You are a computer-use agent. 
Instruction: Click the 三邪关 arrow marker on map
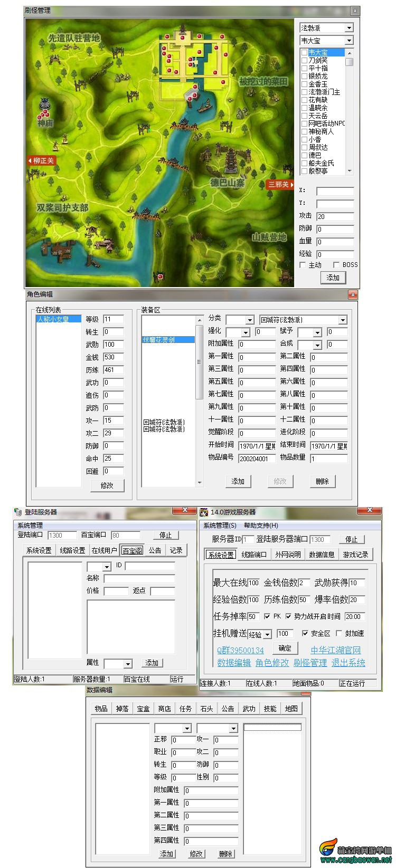[280, 184]
